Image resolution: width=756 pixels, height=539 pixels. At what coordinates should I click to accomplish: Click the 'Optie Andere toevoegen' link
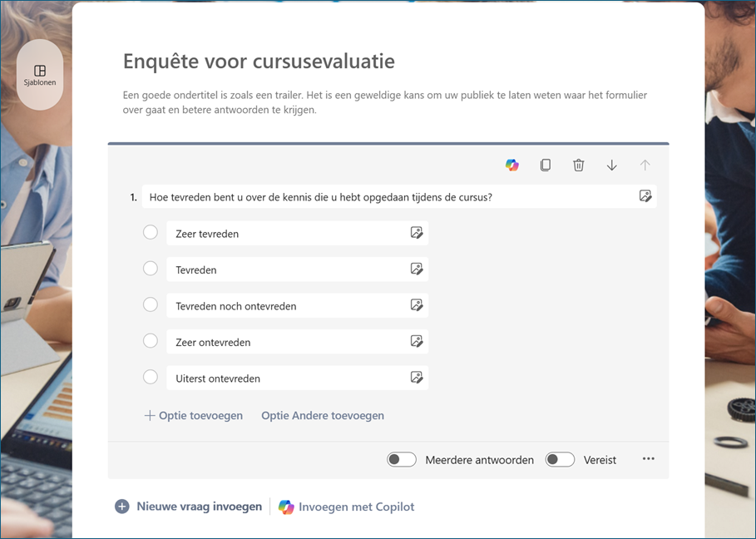(x=323, y=416)
